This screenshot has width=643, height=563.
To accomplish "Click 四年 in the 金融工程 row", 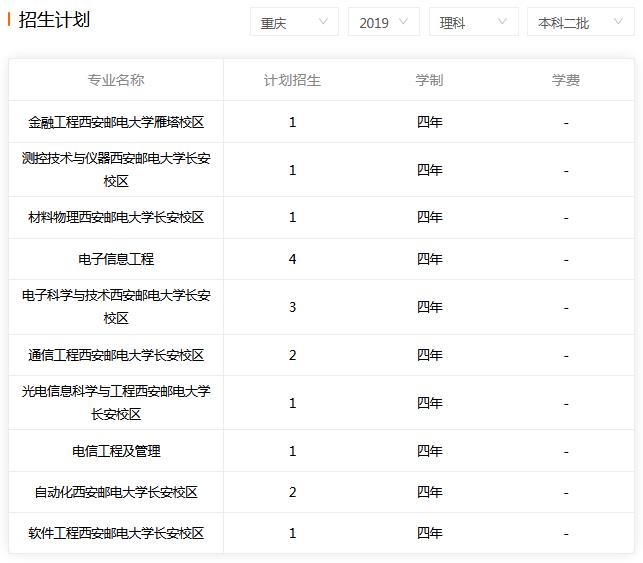I will (429, 122).
